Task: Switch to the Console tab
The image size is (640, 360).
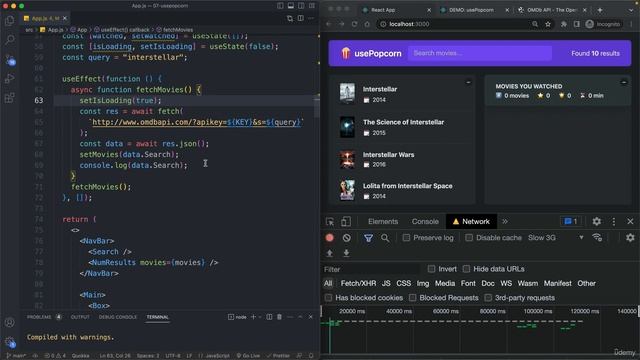Action: 425,221
